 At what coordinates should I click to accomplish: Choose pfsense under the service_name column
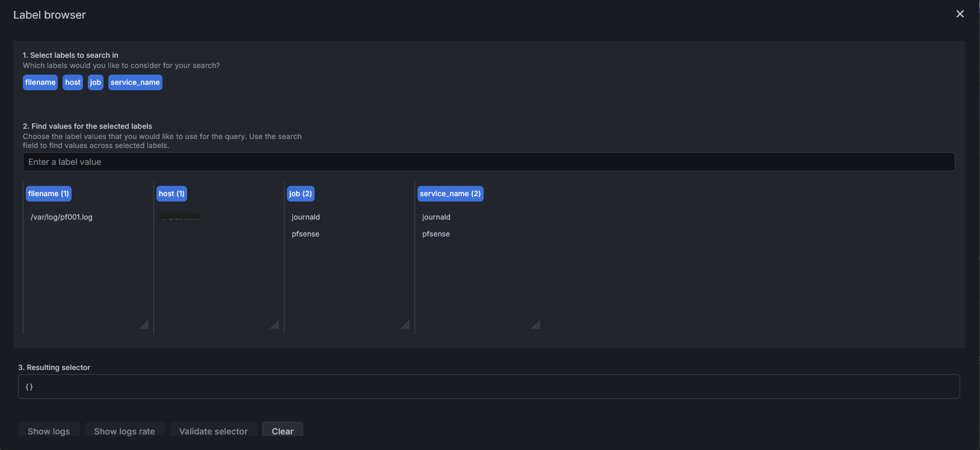pyautogui.click(x=436, y=234)
